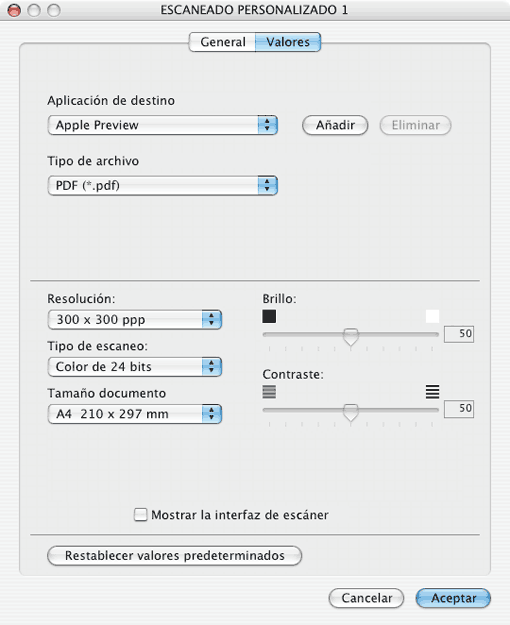510x625 pixels.
Task: Select the Valores tab
Action: [288, 42]
